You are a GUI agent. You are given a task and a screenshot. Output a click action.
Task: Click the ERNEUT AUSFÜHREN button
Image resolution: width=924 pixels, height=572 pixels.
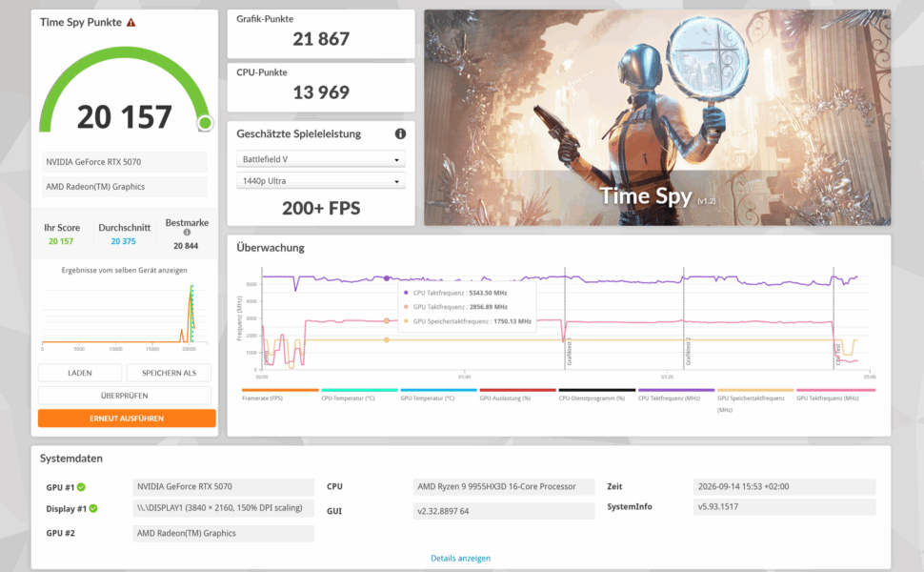pos(127,419)
